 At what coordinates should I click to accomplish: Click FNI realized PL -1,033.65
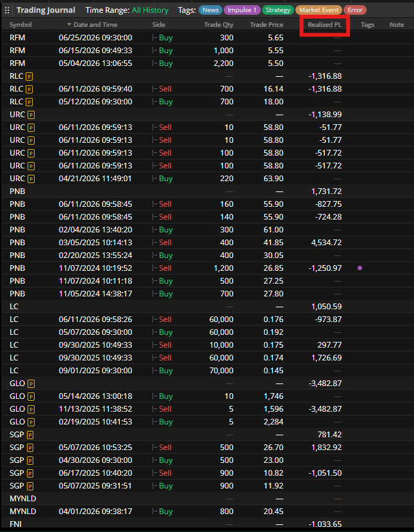click(x=325, y=524)
